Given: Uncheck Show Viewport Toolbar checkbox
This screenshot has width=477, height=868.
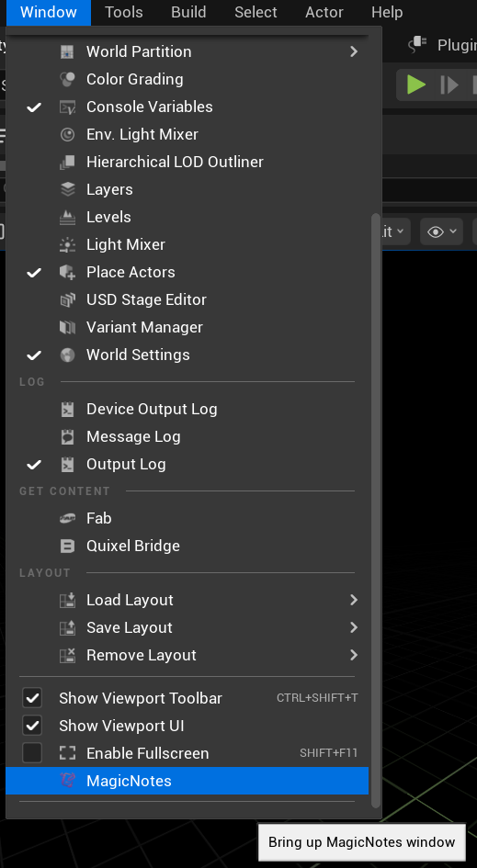Looking at the screenshot, I should click(32, 698).
